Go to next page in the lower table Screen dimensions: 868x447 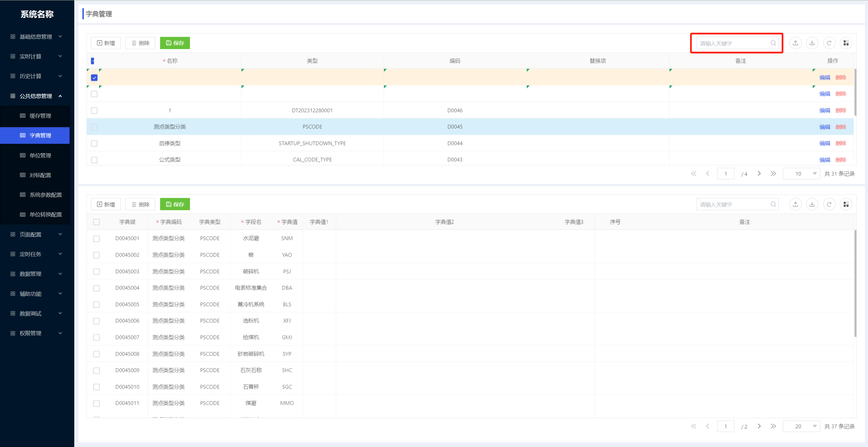coord(759,426)
